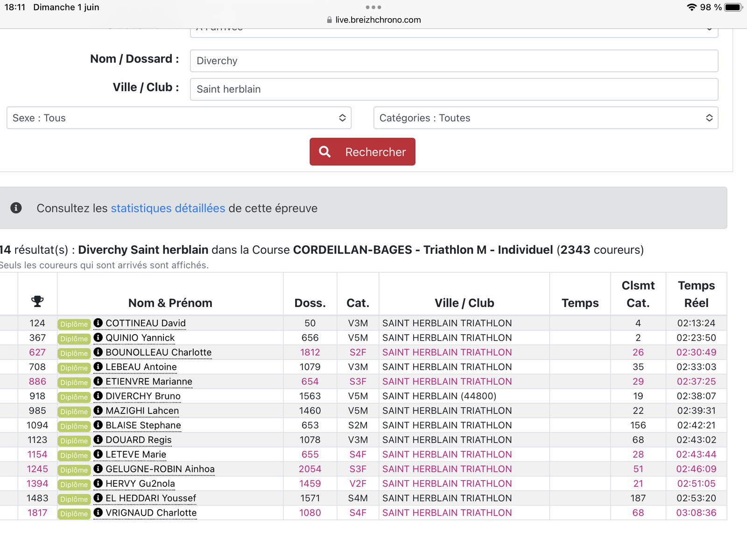Open the statistiques détaillées link
Screen dimensions: 747x560
(168, 208)
